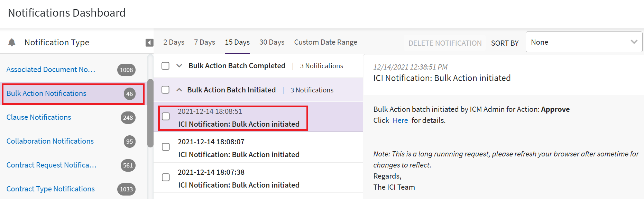Expand the Bulk Action Batch Completed group
Image resolution: width=644 pixels, height=199 pixels.
coord(179,66)
